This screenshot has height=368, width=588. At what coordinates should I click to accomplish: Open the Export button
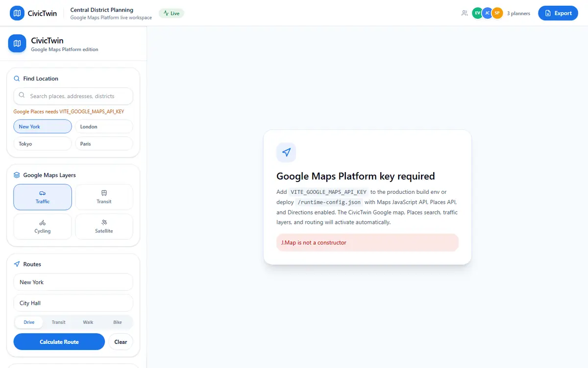coord(558,13)
